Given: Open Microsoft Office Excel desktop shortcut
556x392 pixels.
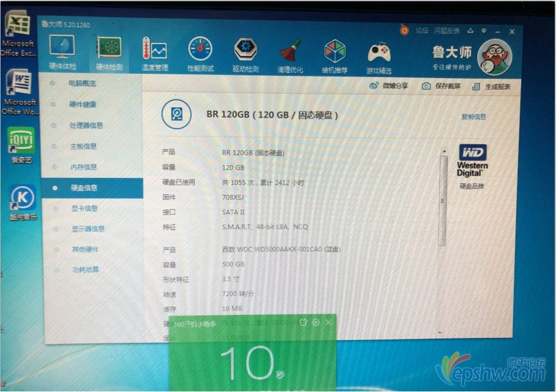Looking at the screenshot, I should pos(18,34).
